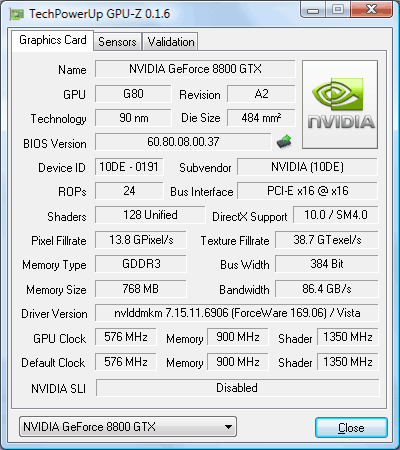Click the 'Default Clock' label
The image size is (400, 450).
[53, 363]
